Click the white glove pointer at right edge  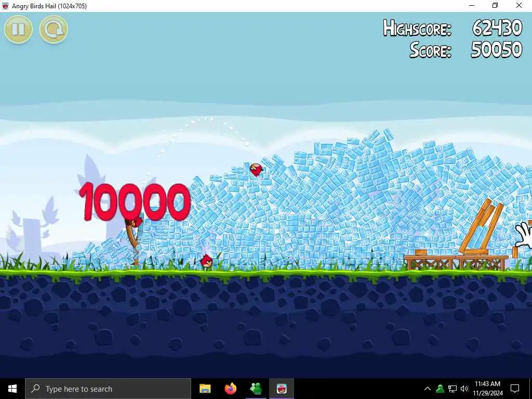click(x=524, y=234)
